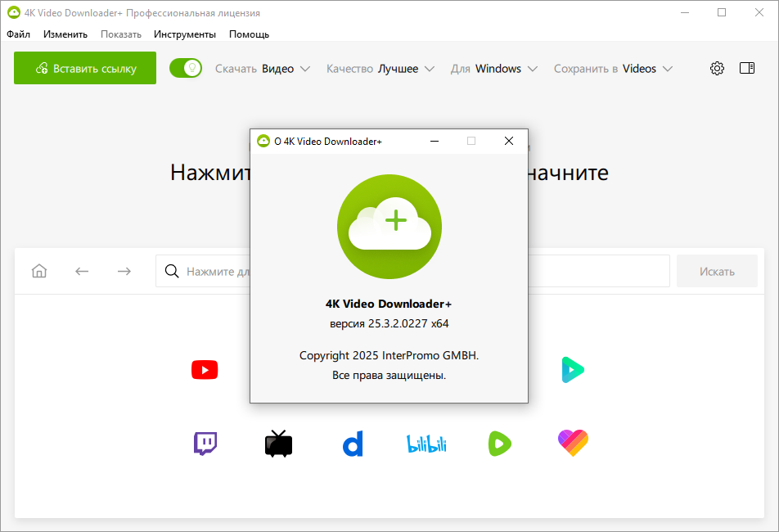Image resolution: width=779 pixels, height=532 pixels.
Task: Open the 'Сохранить в Videos' dropdown
Action: (613, 69)
